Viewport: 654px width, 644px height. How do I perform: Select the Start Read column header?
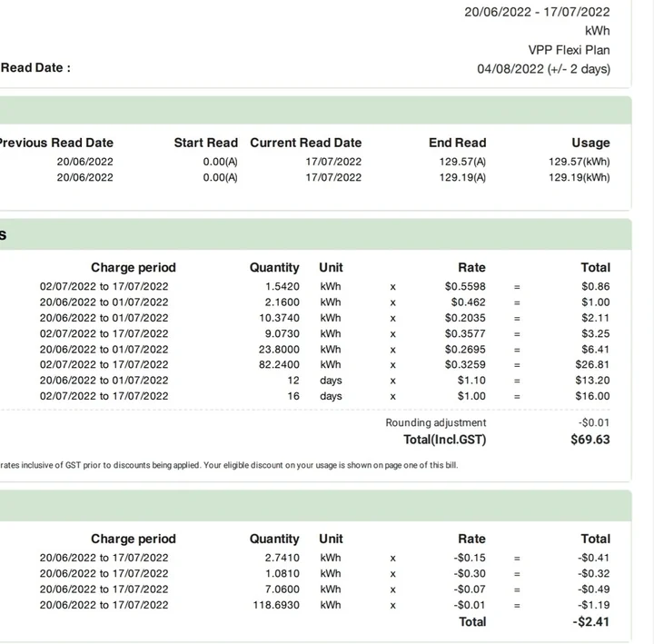click(x=205, y=143)
